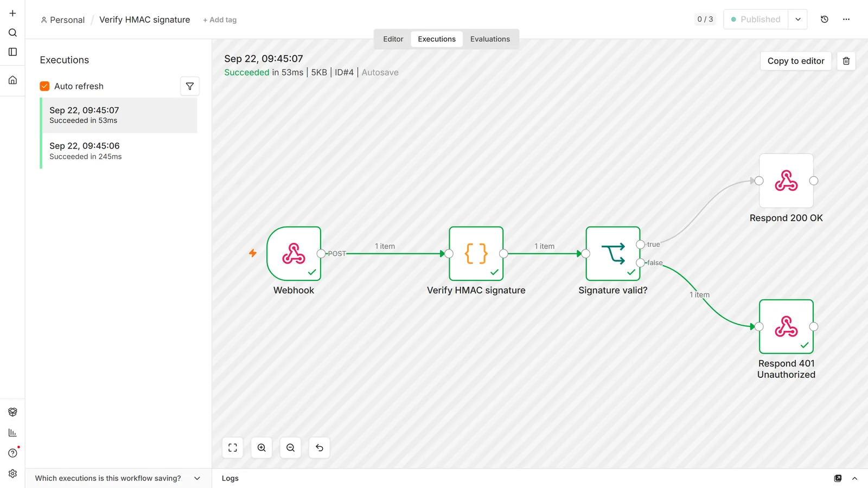Zoom out on the canvas
This screenshot has width=868, height=488.
tap(291, 448)
